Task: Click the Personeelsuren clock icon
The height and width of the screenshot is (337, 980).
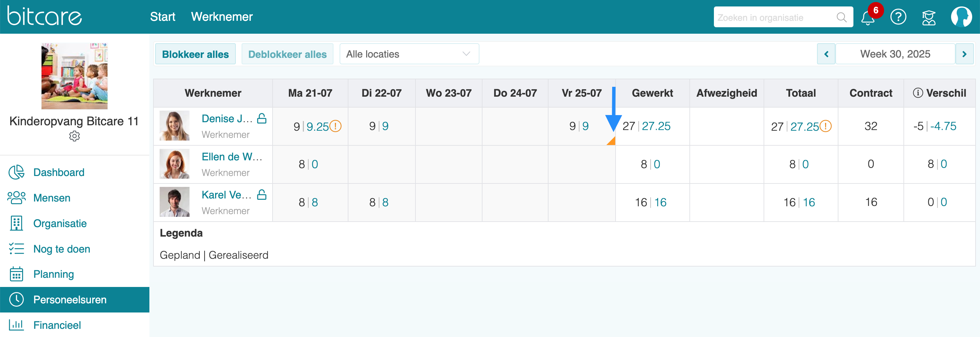Action: point(16,300)
